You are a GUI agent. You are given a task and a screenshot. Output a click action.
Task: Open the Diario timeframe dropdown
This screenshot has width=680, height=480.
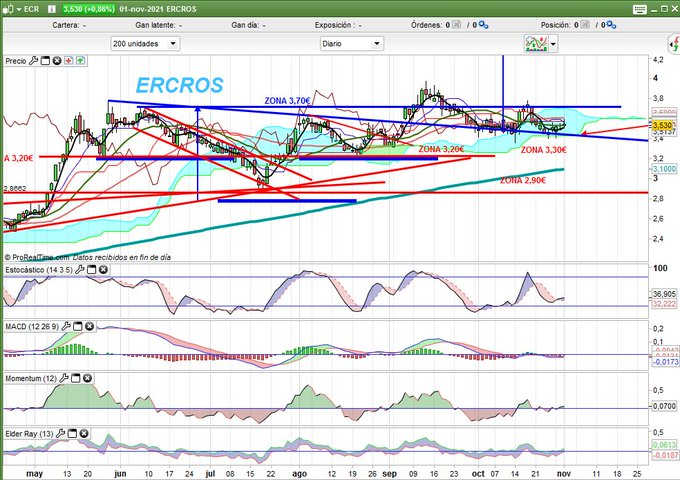[352, 44]
